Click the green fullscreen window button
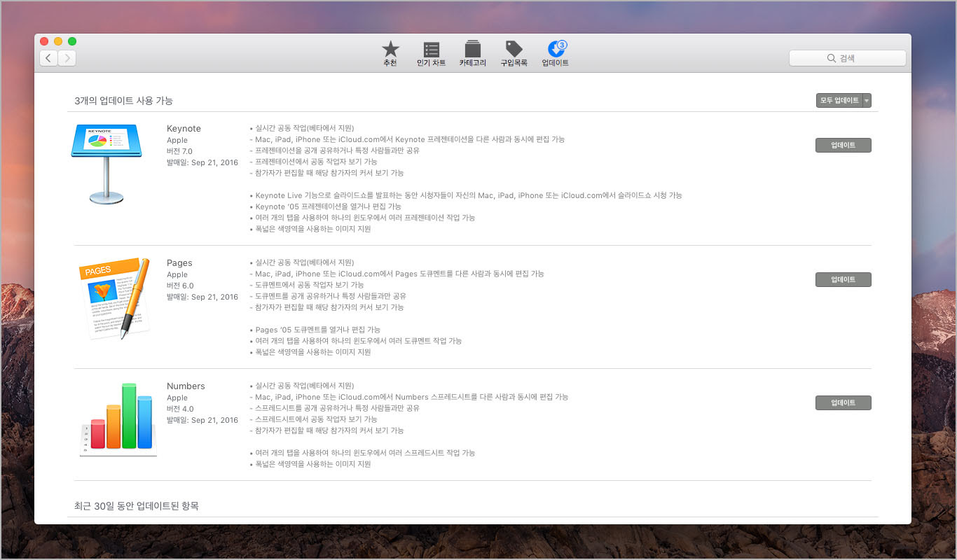Image resolution: width=957 pixels, height=560 pixels. tap(72, 41)
